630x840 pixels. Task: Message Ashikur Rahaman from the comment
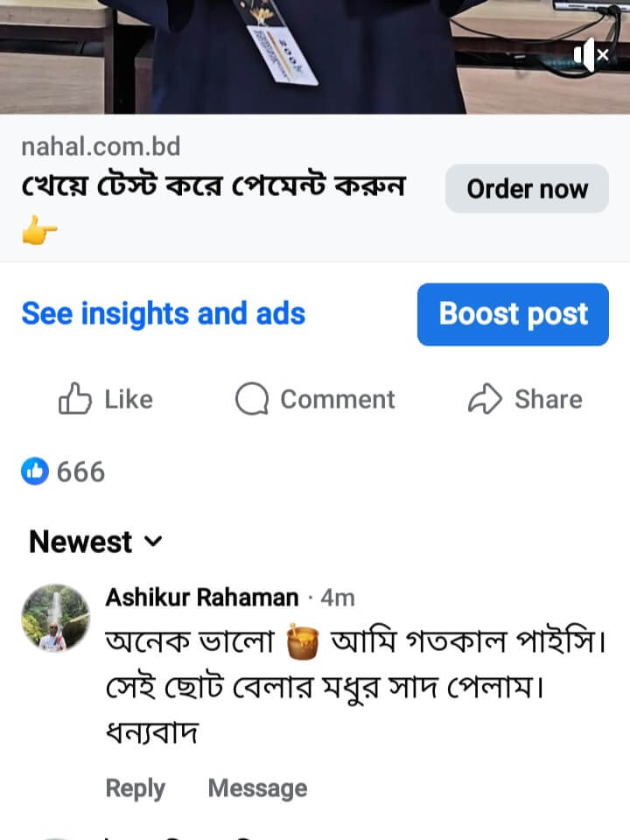257,788
